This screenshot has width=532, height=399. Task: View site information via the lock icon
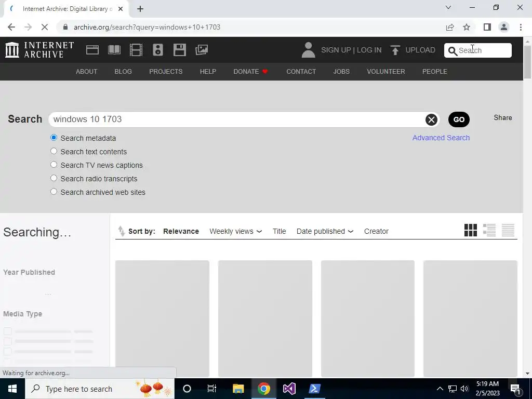[x=66, y=27]
